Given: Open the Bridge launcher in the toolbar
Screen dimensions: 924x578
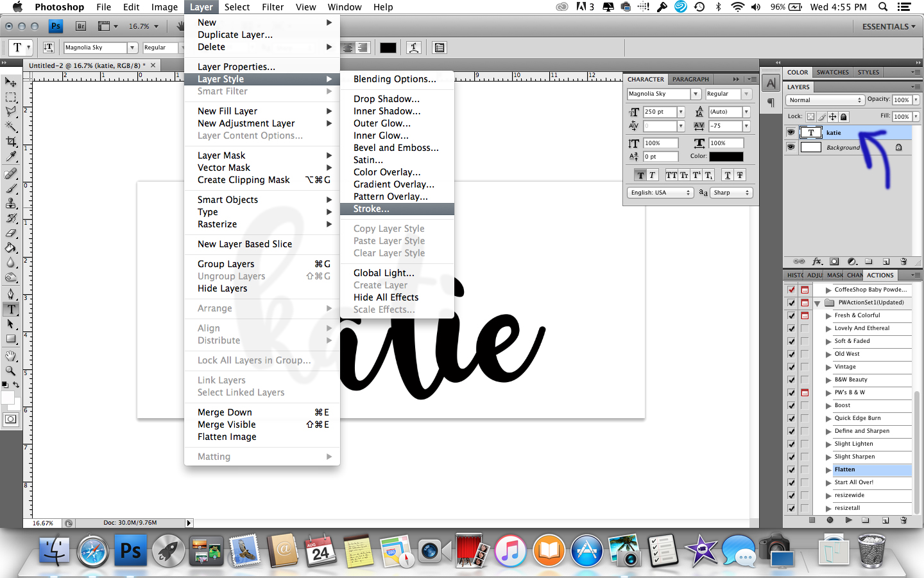Looking at the screenshot, I should pos(81,26).
